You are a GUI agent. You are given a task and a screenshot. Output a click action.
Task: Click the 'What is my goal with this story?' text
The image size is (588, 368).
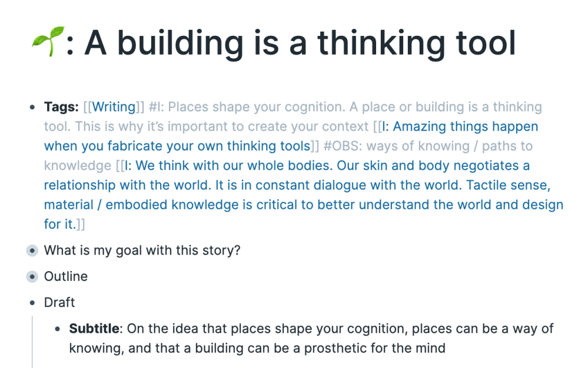142,250
